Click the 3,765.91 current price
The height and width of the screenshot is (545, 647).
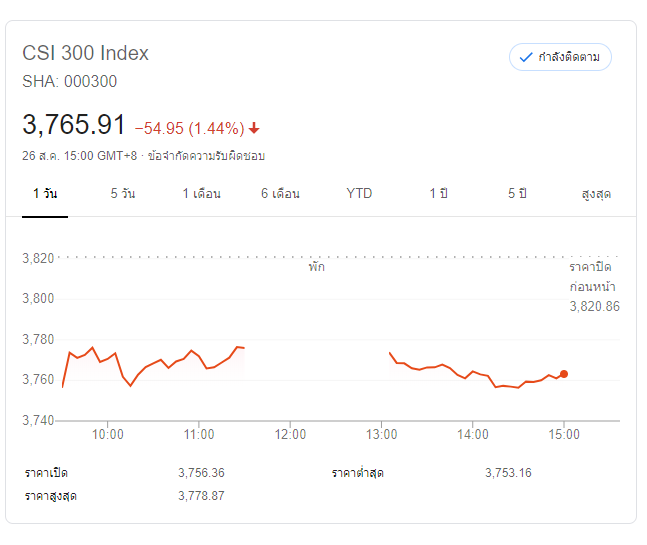click(74, 125)
